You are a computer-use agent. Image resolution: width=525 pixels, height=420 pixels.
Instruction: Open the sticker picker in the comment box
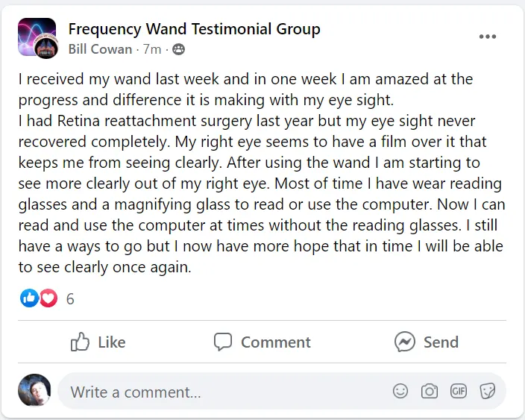coord(488,391)
